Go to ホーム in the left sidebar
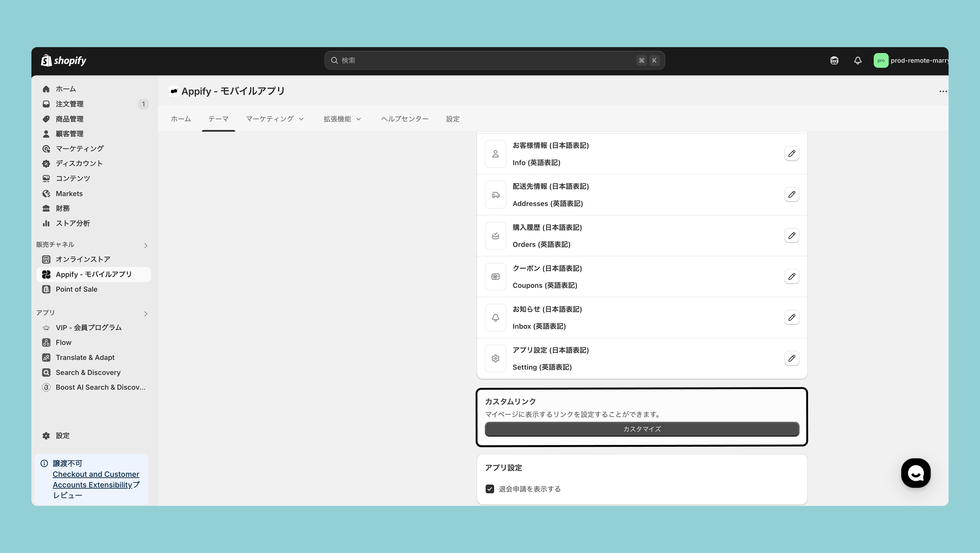This screenshot has height=553, width=980. [94, 89]
